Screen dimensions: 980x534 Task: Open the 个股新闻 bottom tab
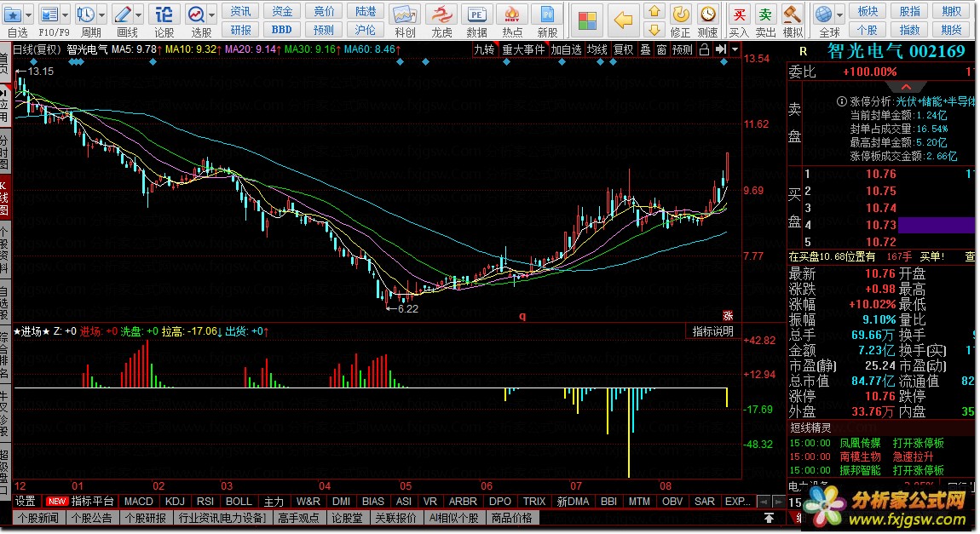point(38,519)
